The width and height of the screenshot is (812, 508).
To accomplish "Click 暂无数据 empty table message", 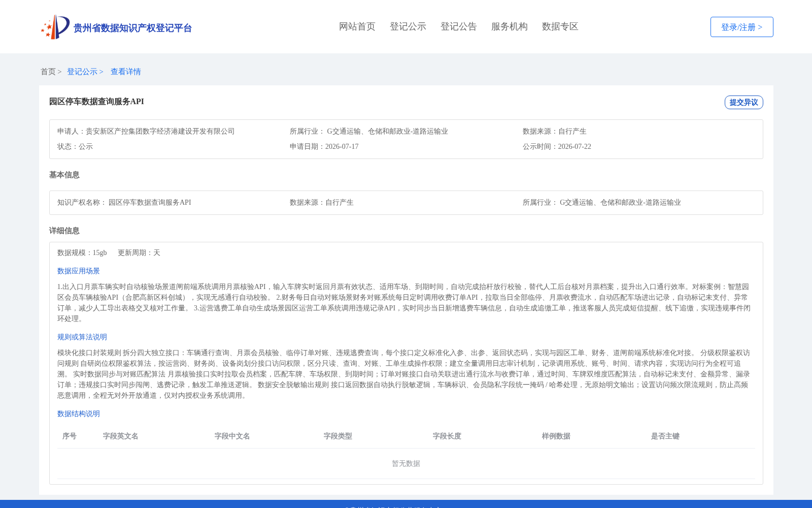I will pos(406,463).
